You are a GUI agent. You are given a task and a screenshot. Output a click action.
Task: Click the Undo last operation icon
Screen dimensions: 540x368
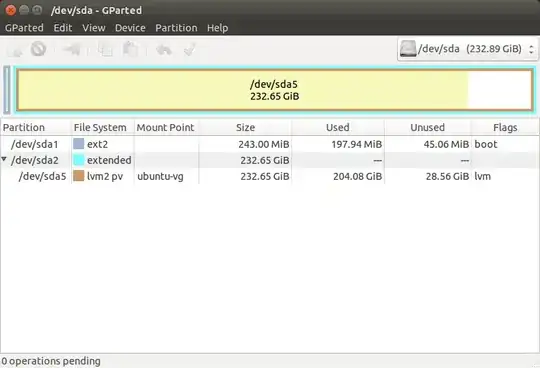164,50
